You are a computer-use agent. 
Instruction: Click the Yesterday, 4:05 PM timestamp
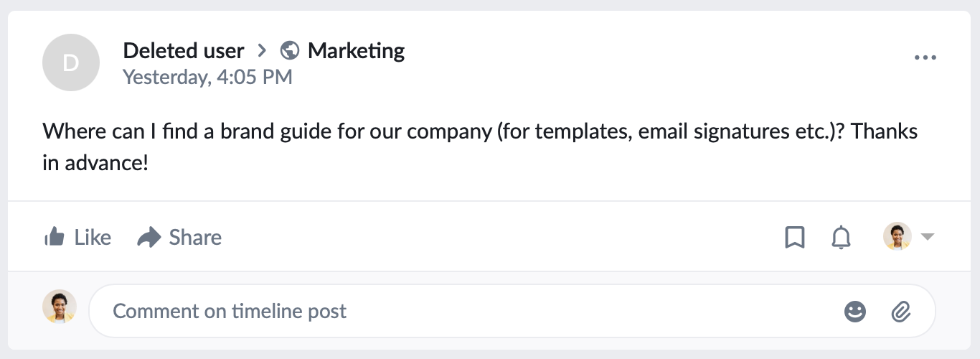point(207,77)
